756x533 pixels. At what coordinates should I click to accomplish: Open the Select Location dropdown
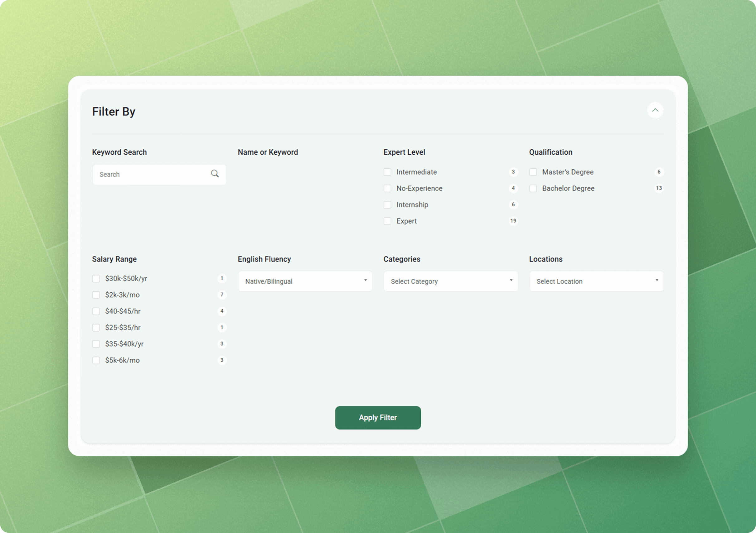click(596, 281)
